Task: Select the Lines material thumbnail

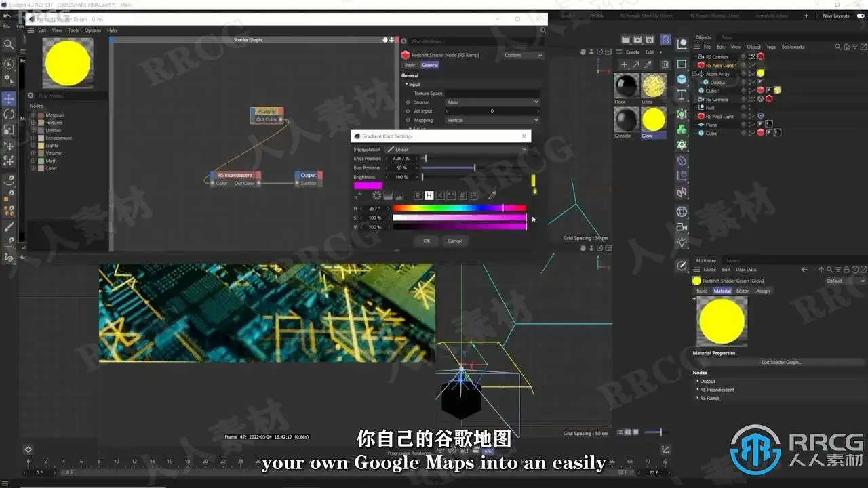Action: tap(653, 85)
